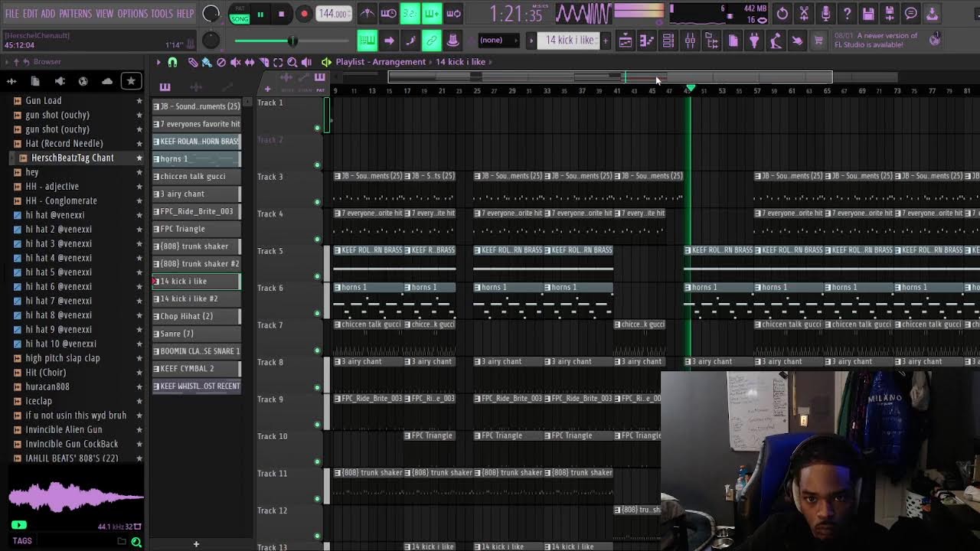The width and height of the screenshot is (980, 551).
Task: Stop playback with the stop button
Action: (x=282, y=14)
